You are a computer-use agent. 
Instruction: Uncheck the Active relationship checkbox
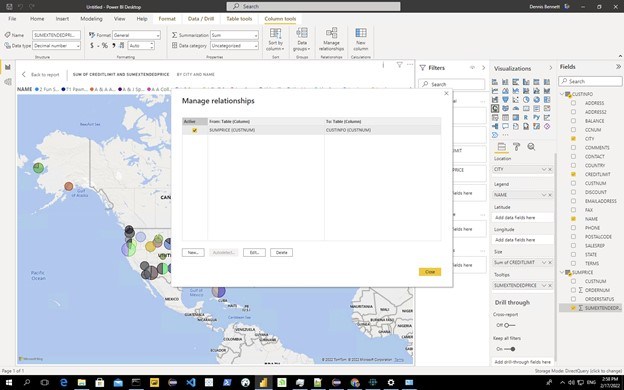(195, 130)
